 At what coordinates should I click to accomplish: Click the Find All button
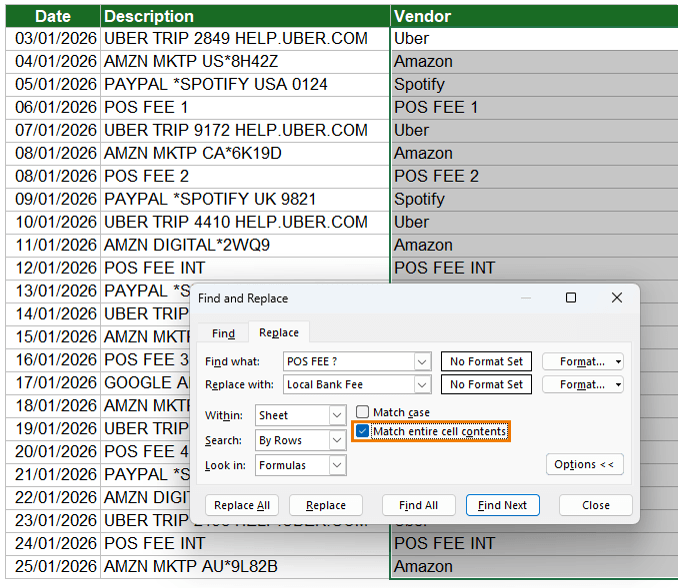coord(419,505)
